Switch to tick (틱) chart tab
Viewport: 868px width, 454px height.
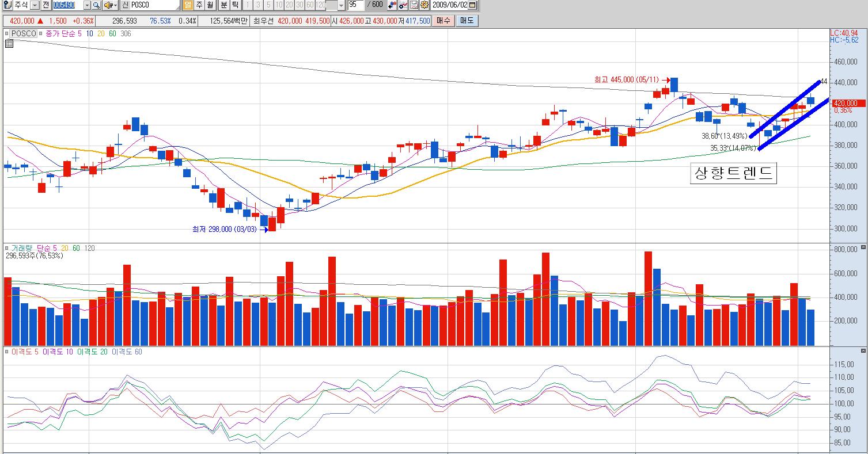point(235,5)
